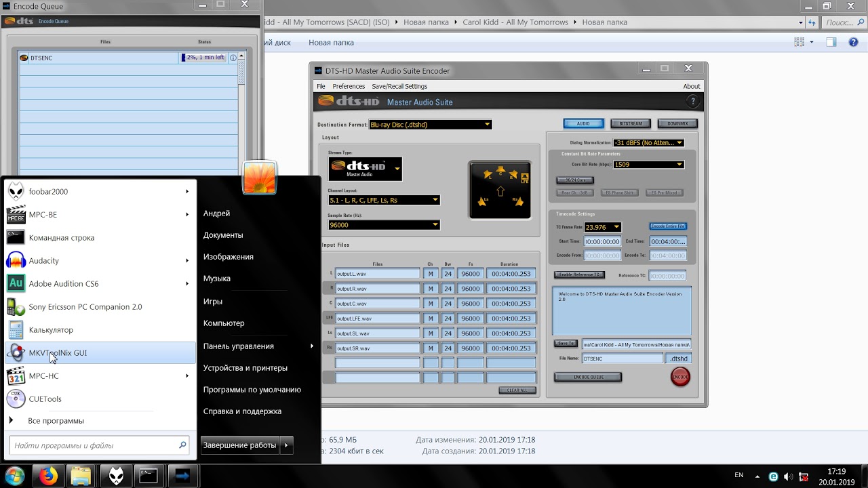The height and width of the screenshot is (488, 868).
Task: Open the File menu in DTS encoder
Action: point(321,86)
